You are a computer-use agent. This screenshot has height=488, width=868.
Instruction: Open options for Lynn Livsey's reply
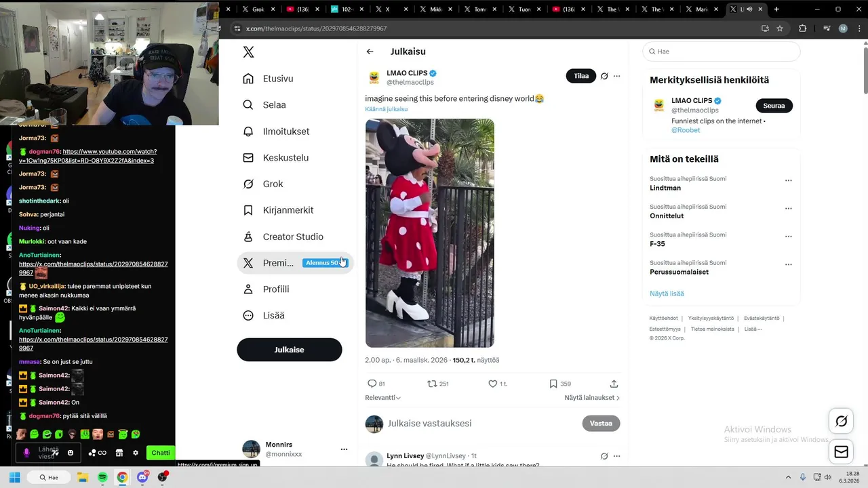[x=616, y=456]
